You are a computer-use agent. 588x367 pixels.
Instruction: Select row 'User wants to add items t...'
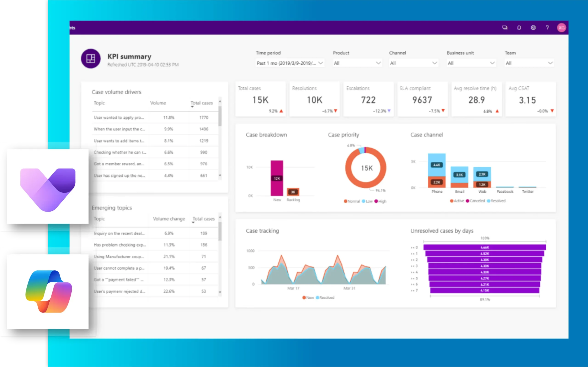pyautogui.click(x=155, y=141)
